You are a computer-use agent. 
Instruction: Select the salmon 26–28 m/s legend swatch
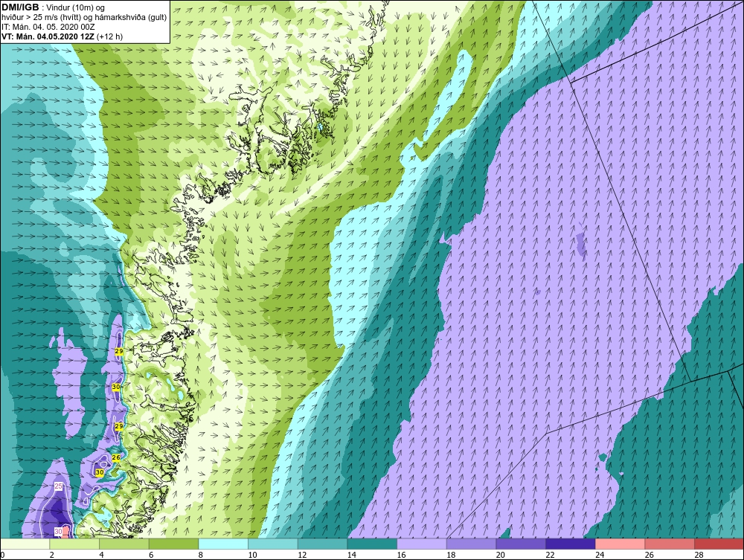669,544
